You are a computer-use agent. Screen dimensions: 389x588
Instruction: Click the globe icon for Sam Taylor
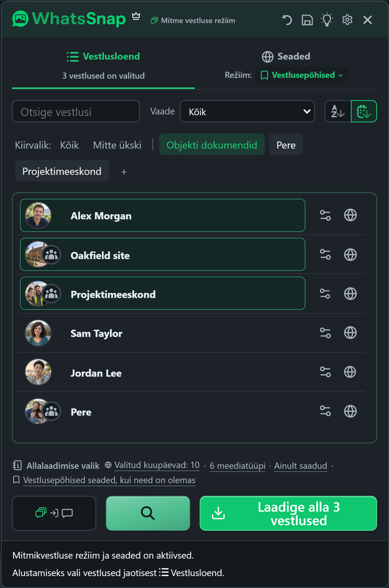350,333
